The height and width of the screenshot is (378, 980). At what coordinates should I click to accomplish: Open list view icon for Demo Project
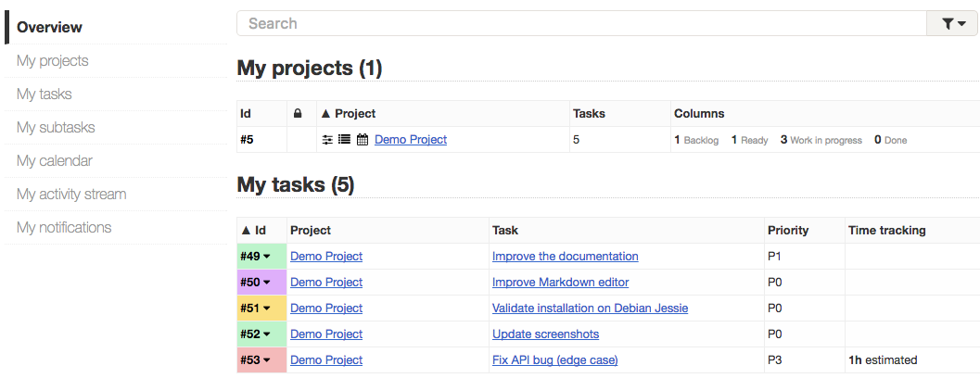(x=344, y=139)
